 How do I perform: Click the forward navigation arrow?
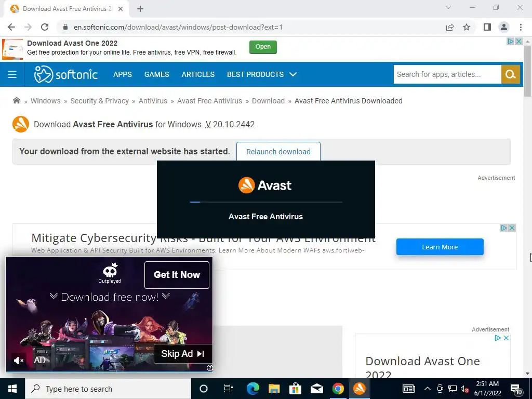[28, 27]
